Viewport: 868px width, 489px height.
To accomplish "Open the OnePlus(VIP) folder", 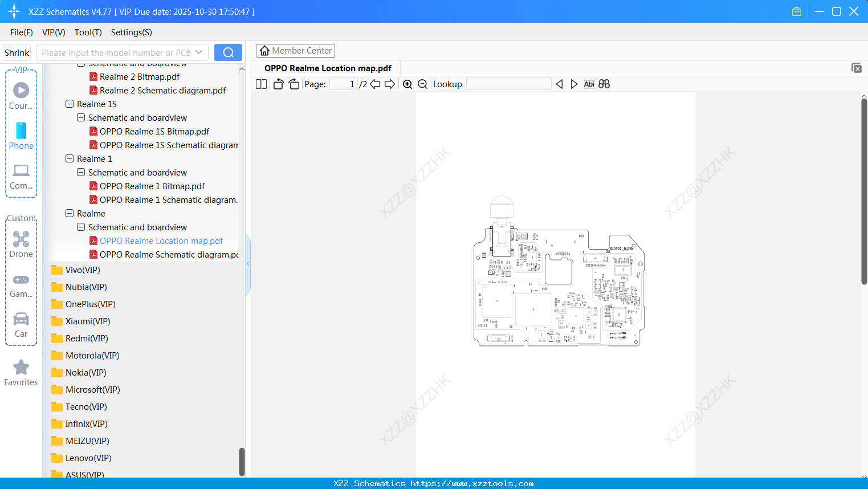I will (83, 304).
